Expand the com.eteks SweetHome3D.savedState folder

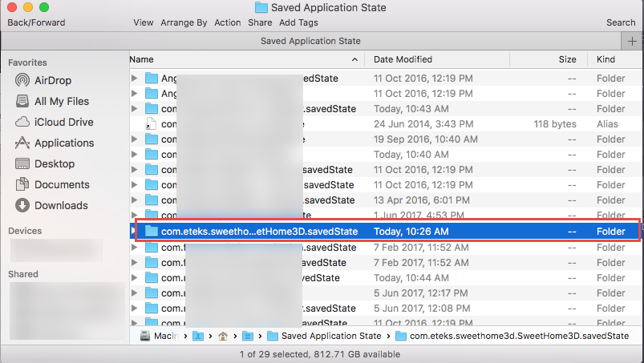(x=133, y=232)
